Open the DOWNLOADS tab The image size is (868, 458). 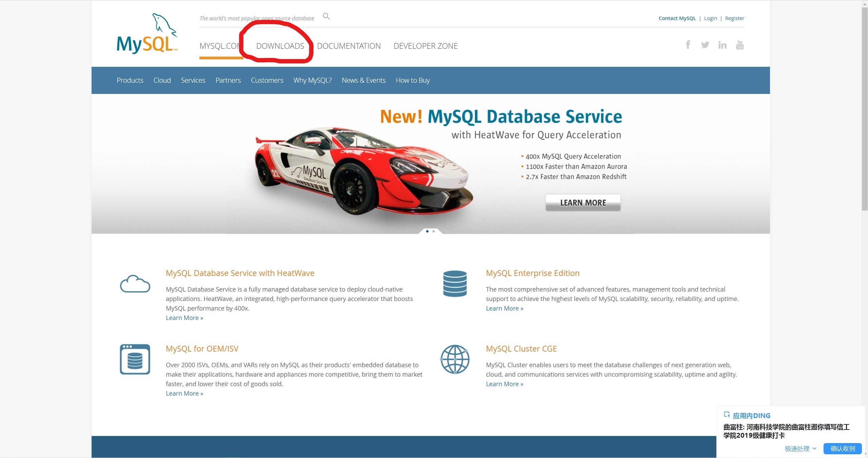click(280, 46)
